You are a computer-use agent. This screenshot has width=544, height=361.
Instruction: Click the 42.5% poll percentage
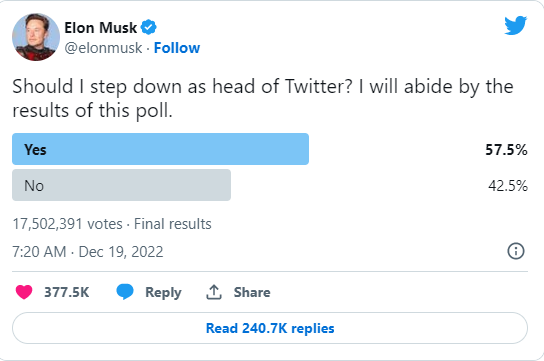click(508, 186)
